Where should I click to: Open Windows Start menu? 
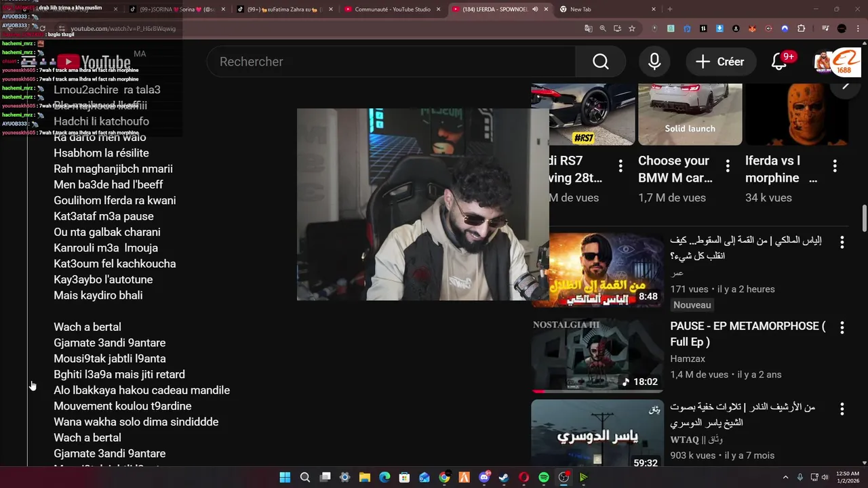285,478
